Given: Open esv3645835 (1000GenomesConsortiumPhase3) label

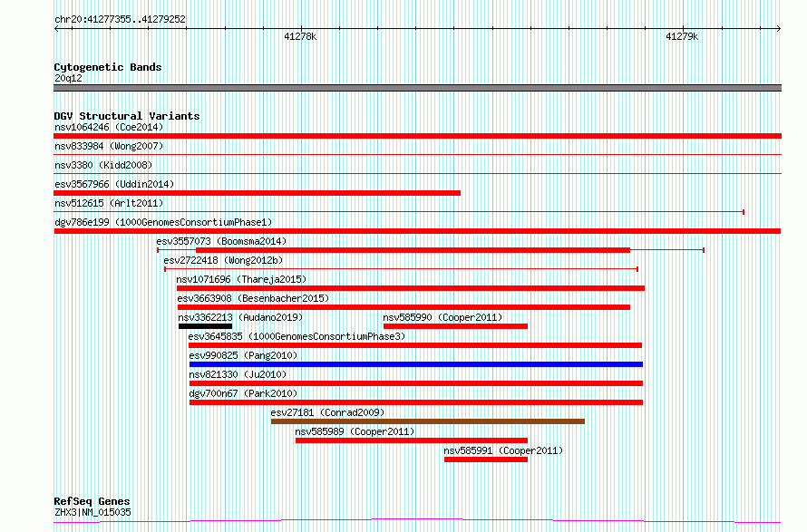Looking at the screenshot, I should click(x=297, y=336).
